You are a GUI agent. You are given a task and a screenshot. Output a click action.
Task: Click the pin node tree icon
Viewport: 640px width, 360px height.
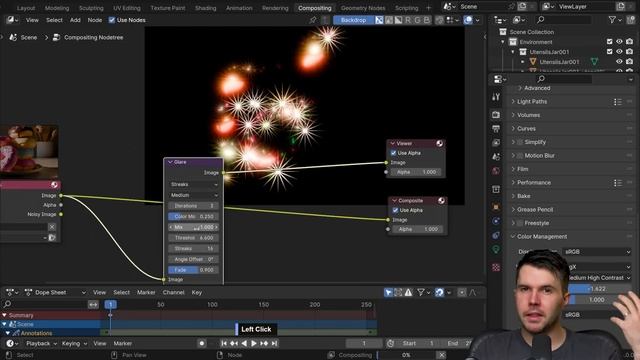click(x=313, y=20)
